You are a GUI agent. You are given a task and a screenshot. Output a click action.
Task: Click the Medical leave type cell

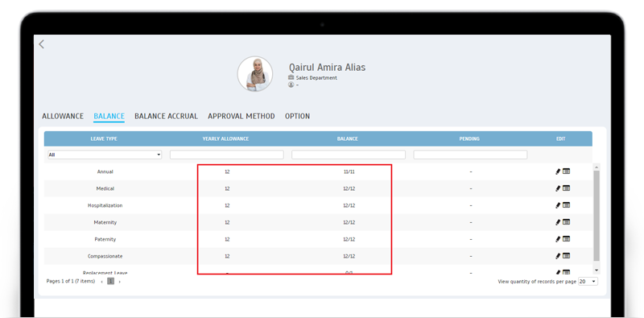point(105,188)
